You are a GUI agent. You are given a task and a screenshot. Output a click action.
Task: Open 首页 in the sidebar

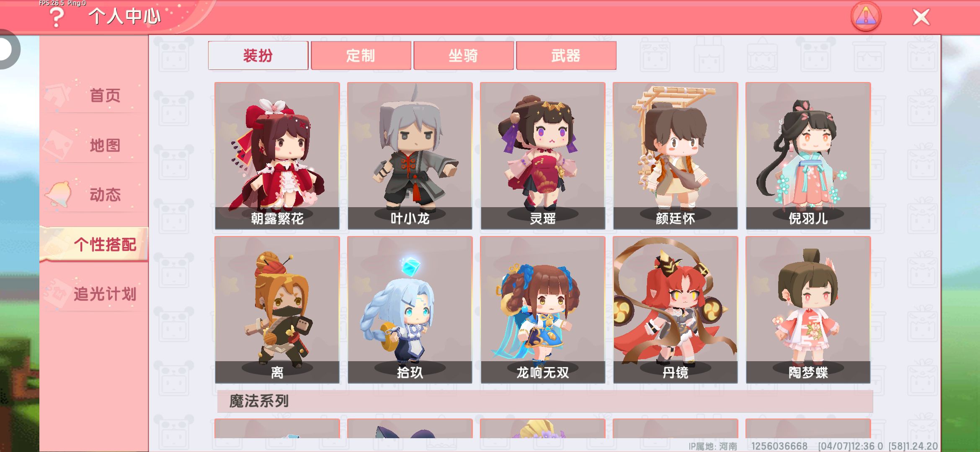[x=95, y=95]
